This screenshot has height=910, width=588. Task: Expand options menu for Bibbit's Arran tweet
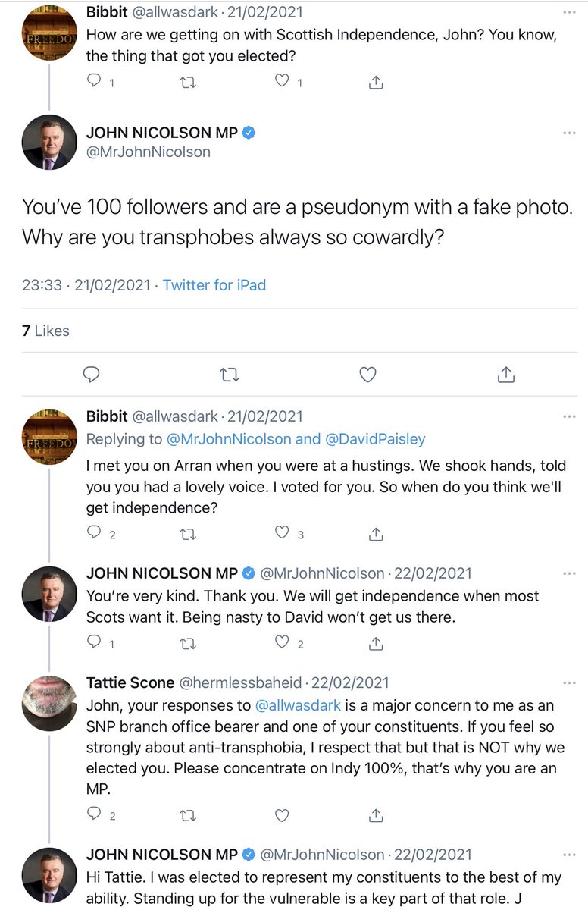[x=568, y=416]
